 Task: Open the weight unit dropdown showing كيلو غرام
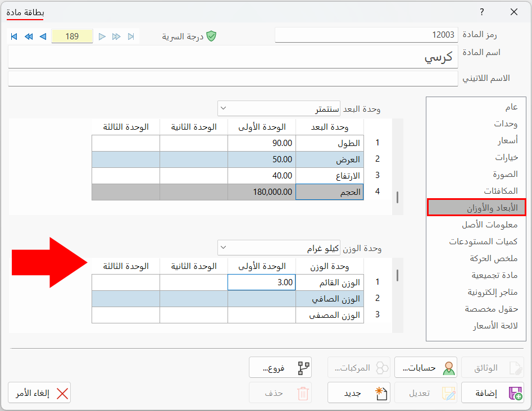[279, 248]
